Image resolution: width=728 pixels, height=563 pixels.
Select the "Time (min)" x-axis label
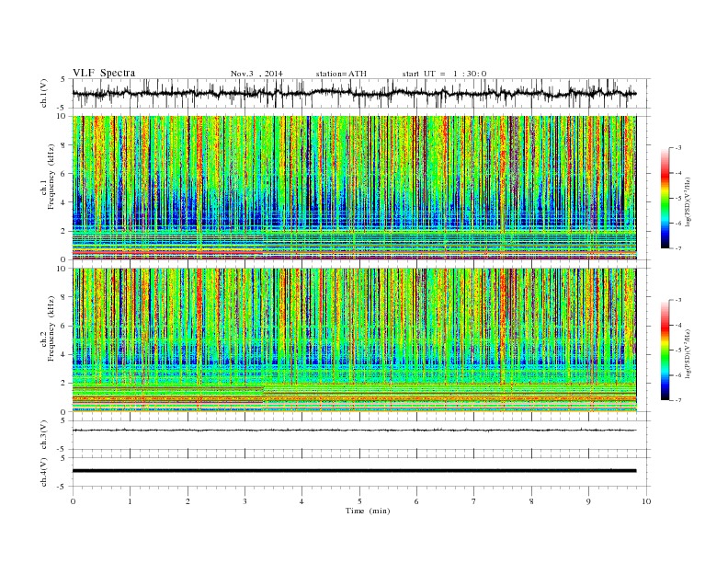[368, 511]
